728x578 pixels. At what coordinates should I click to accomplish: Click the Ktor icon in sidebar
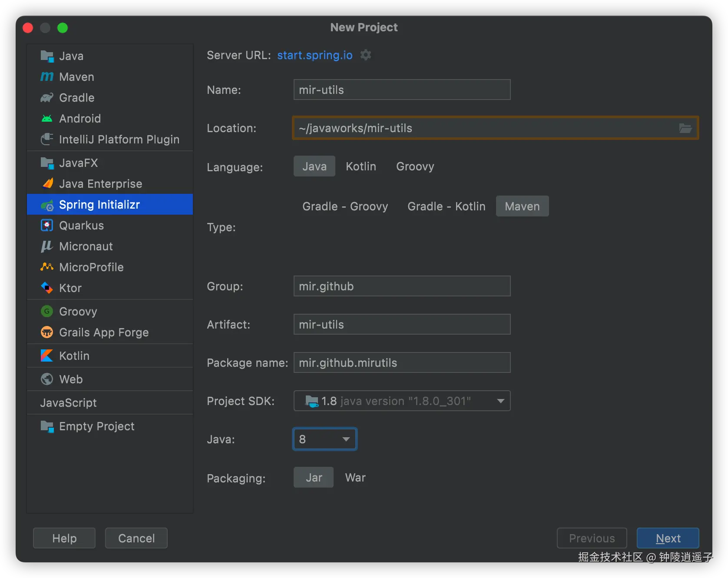pos(47,288)
